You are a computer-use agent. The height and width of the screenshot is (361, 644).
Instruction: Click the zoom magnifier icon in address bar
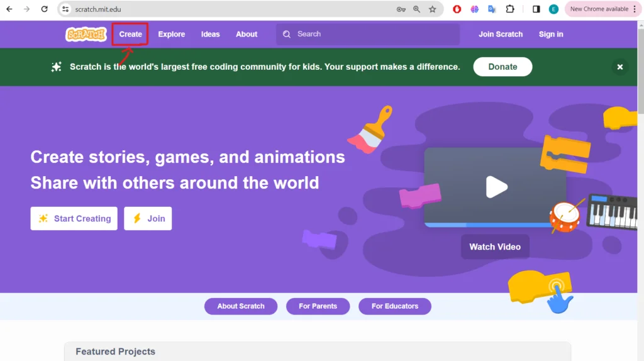416,9
